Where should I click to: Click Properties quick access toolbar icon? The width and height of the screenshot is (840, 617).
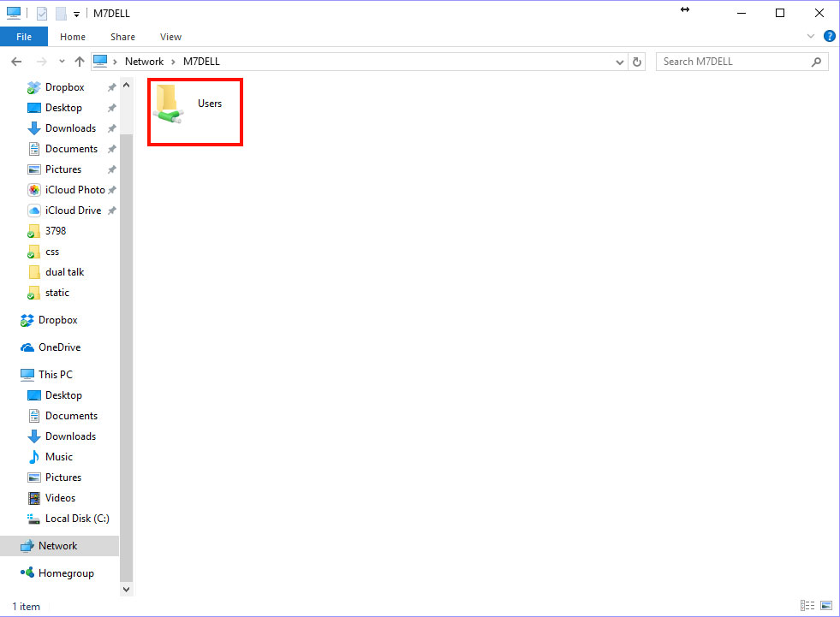pyautogui.click(x=42, y=14)
